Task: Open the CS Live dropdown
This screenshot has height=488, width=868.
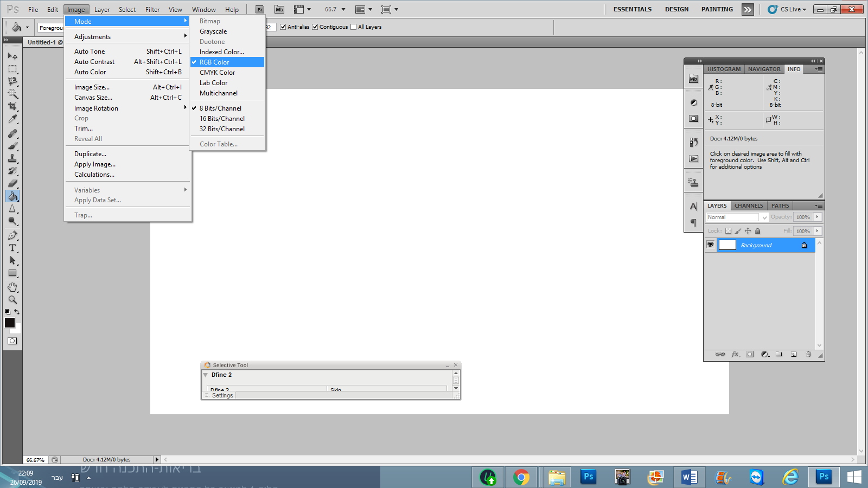Action: (x=787, y=9)
